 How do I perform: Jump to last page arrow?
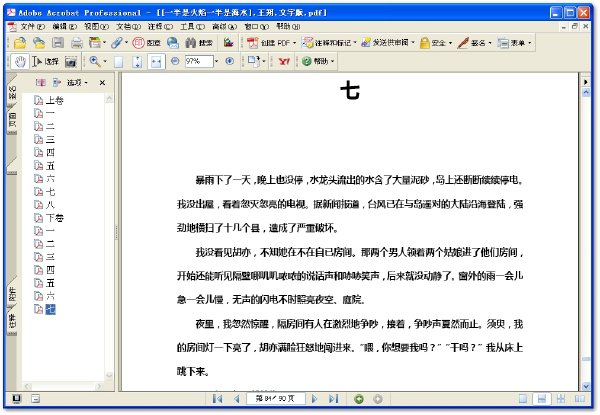point(334,399)
